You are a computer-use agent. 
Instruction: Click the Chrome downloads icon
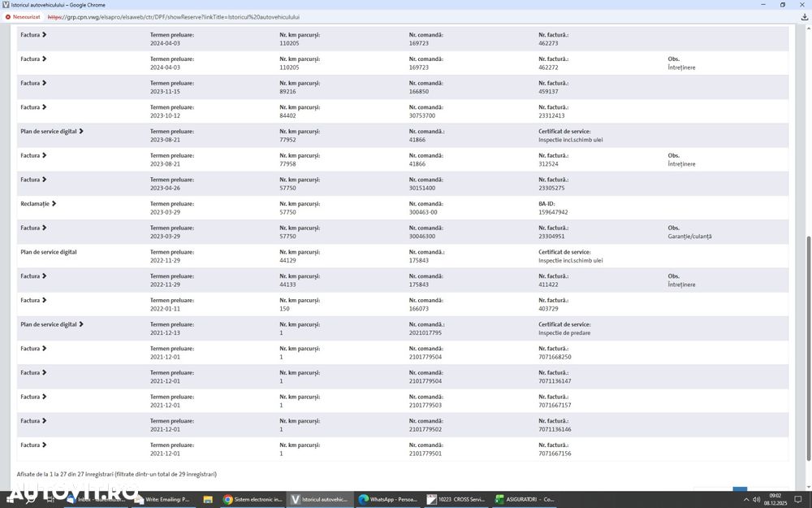(x=804, y=17)
